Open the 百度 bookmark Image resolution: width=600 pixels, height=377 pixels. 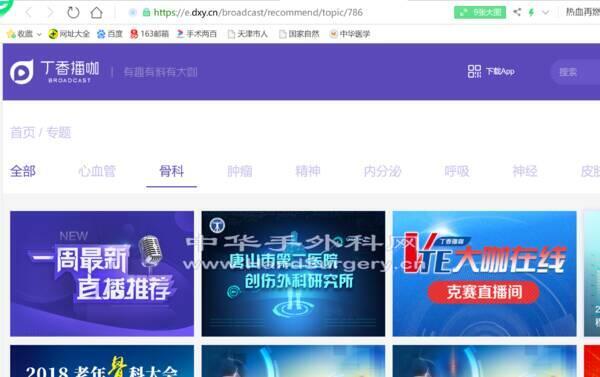coord(110,34)
